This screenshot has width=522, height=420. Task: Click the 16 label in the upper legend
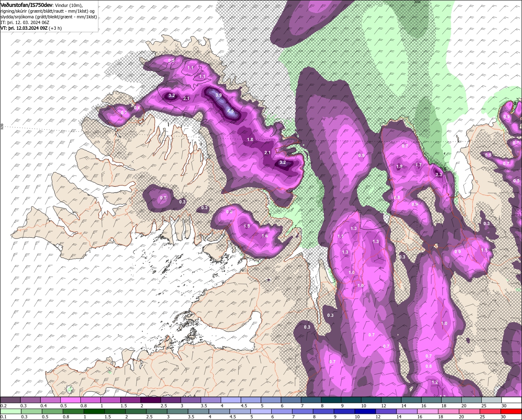(x=423, y=406)
